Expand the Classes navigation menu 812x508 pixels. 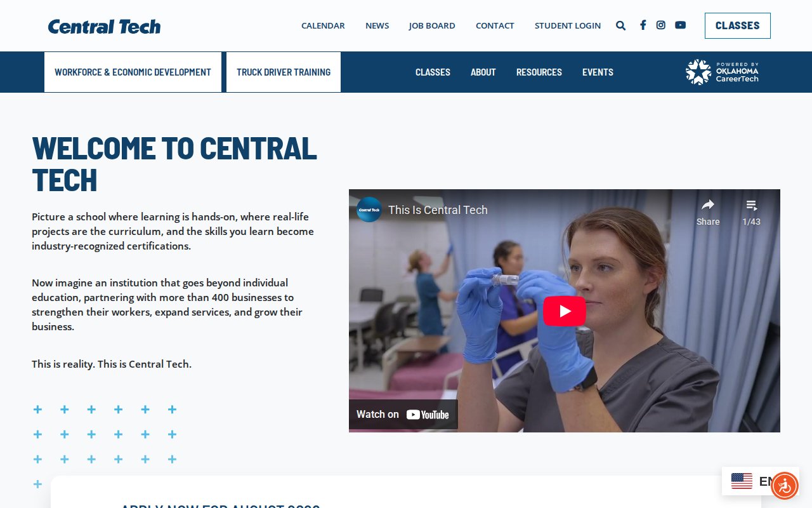click(433, 72)
